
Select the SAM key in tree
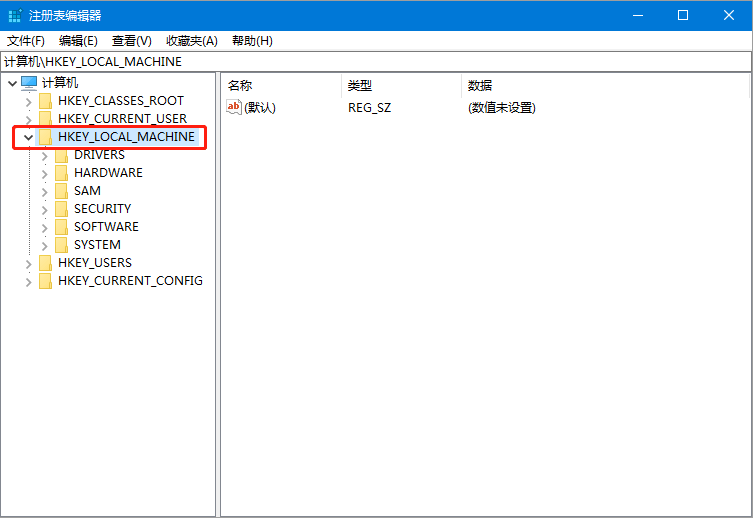point(87,191)
